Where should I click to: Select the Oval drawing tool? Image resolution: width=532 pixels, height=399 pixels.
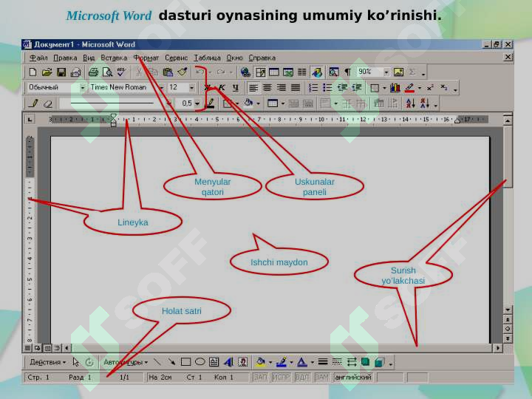[199, 362]
